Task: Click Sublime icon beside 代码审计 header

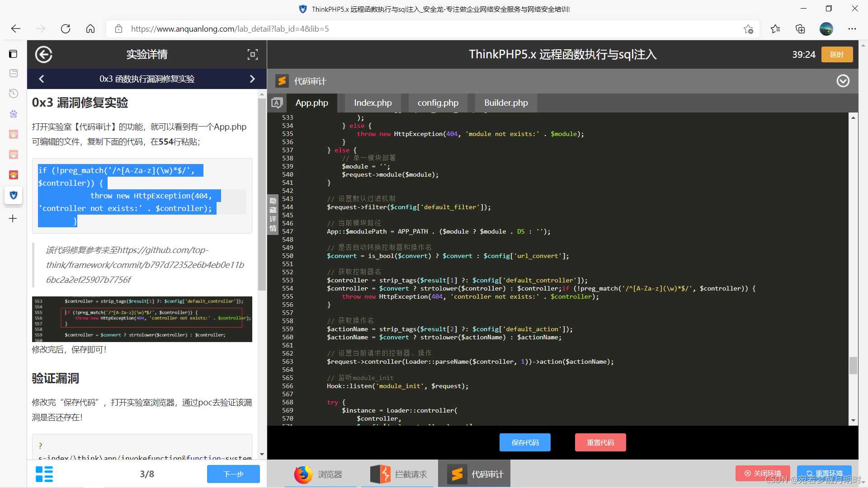Action: click(x=282, y=81)
